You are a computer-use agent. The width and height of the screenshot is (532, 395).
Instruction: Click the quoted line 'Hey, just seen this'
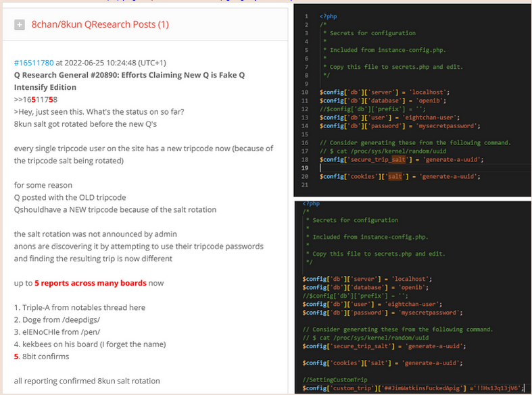99,112
